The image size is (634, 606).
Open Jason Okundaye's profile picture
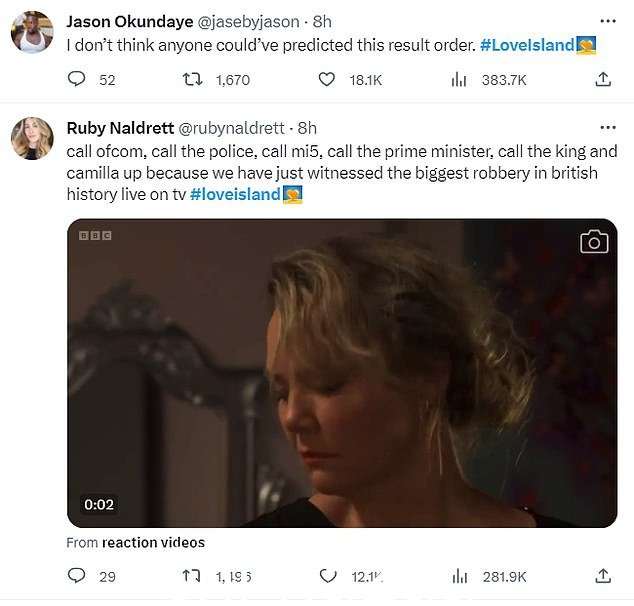click(x=32, y=32)
